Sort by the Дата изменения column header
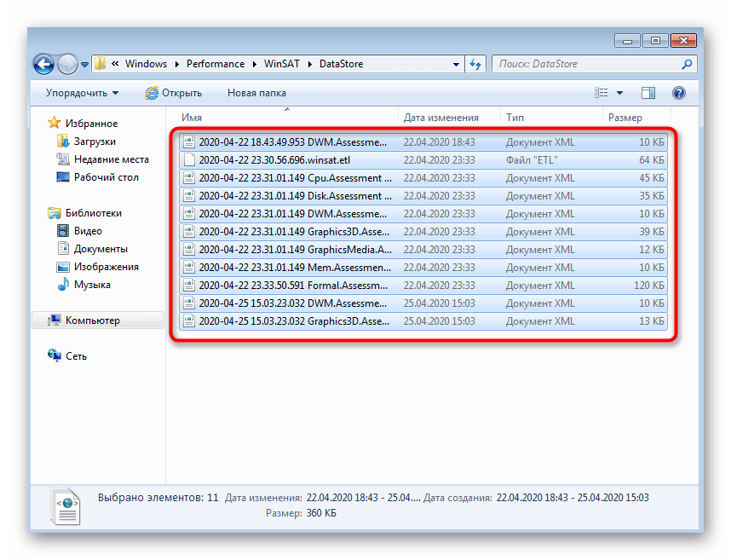The image size is (731, 560). point(440,118)
